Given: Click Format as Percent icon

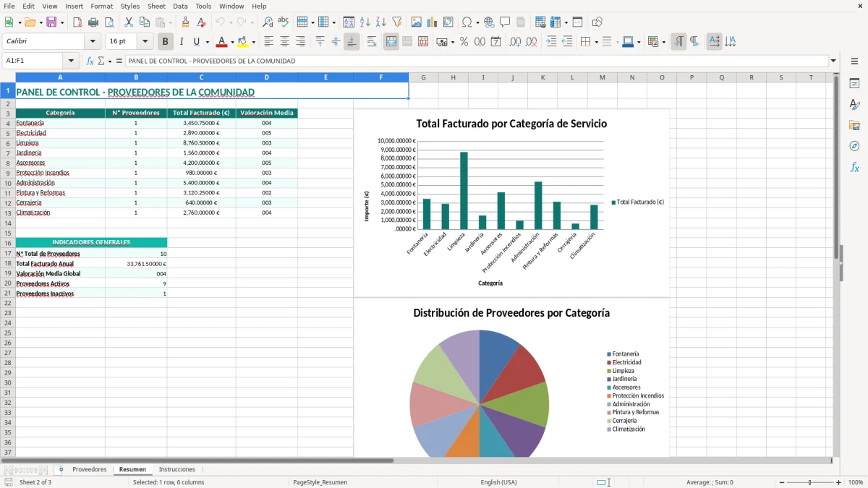Looking at the screenshot, I should [464, 42].
